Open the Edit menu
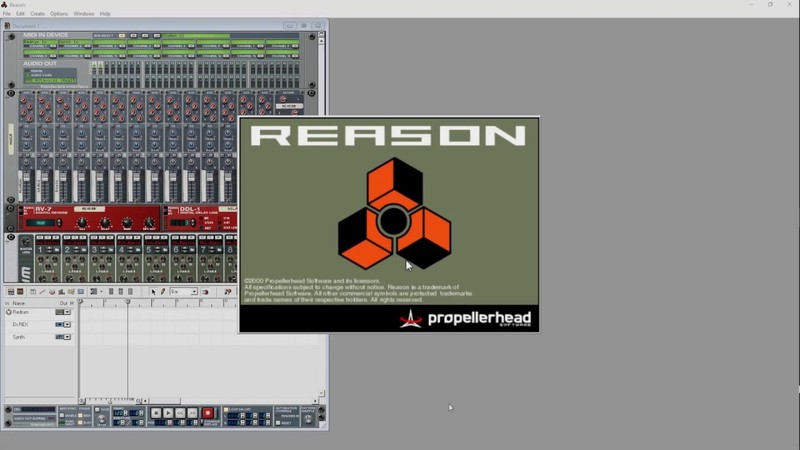800x450 pixels. (20, 14)
